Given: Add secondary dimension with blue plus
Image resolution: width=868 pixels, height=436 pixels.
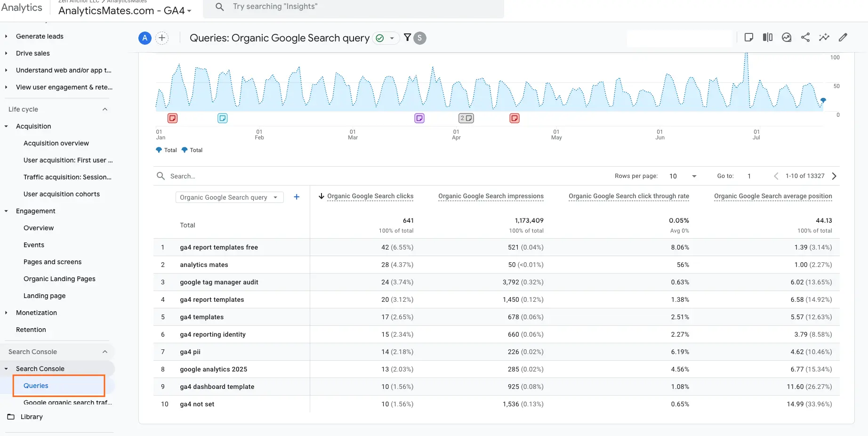Looking at the screenshot, I should pos(297,197).
